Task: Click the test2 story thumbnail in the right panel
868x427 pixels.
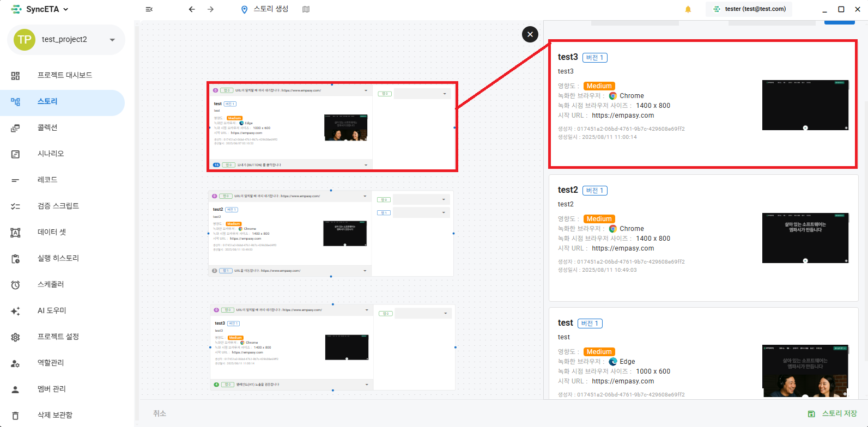Action: click(805, 238)
